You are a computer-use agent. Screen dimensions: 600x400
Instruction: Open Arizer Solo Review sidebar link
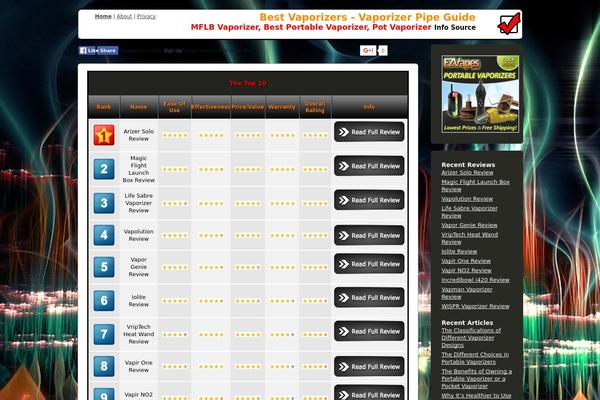pyautogui.click(x=467, y=173)
